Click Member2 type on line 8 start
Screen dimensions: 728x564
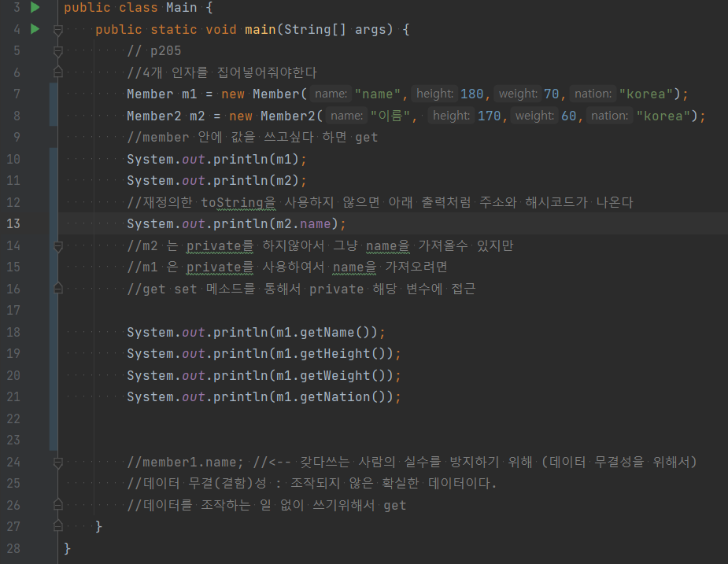coord(154,116)
